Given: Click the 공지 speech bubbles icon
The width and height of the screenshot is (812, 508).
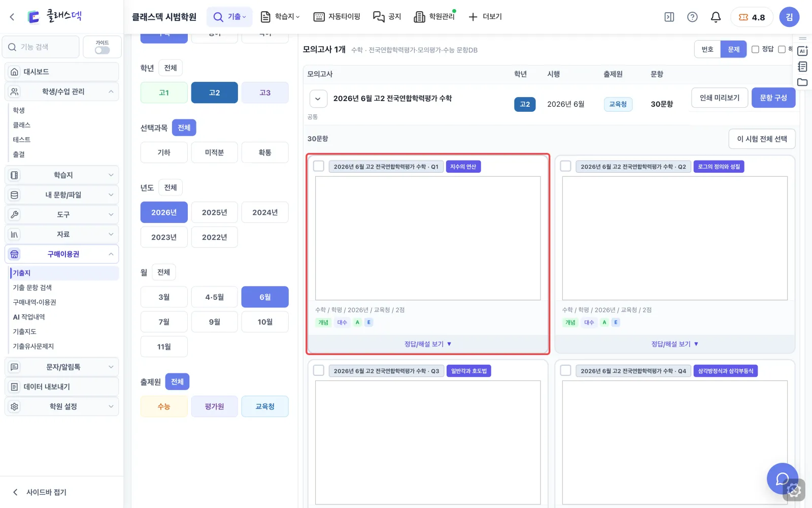Looking at the screenshot, I should tap(379, 17).
